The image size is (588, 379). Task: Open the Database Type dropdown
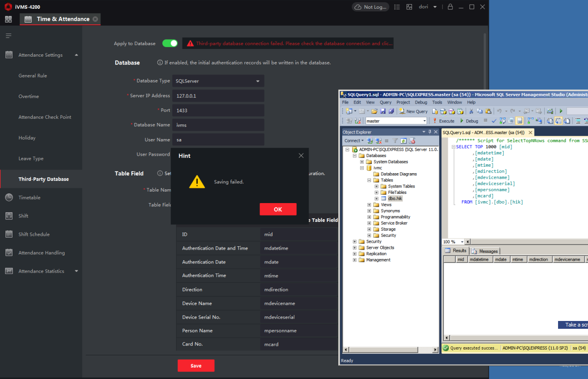218,81
